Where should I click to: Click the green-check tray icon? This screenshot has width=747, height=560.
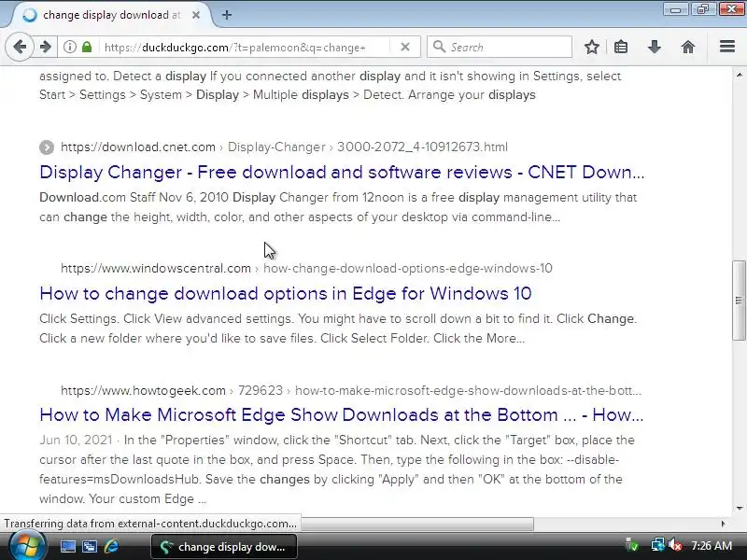(x=632, y=545)
